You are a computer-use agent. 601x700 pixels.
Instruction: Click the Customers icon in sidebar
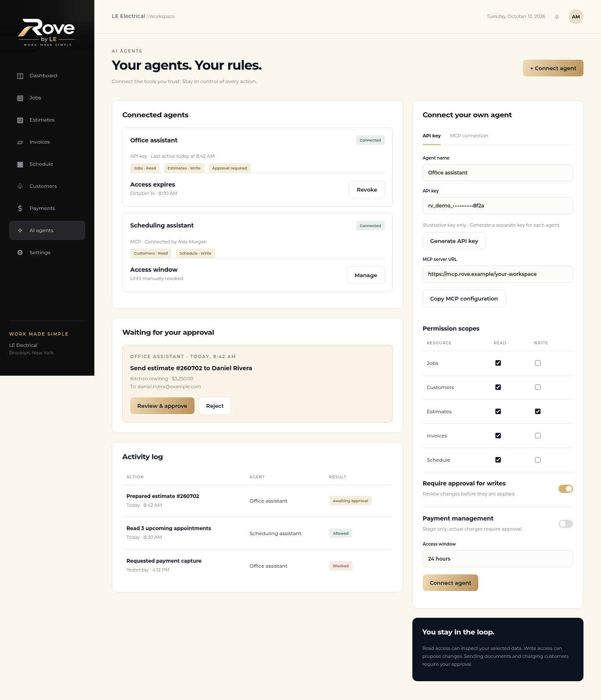click(20, 186)
